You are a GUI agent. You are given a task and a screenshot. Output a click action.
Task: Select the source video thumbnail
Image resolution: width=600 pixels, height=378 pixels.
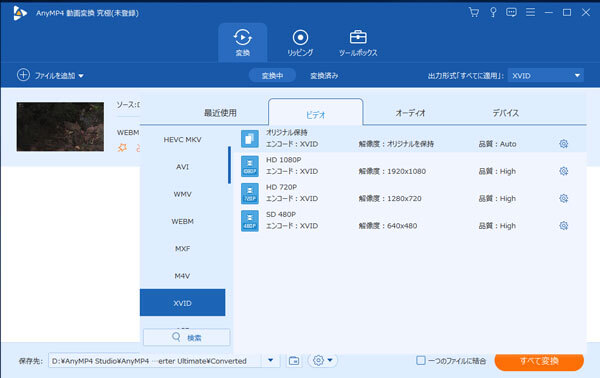[x=60, y=127]
